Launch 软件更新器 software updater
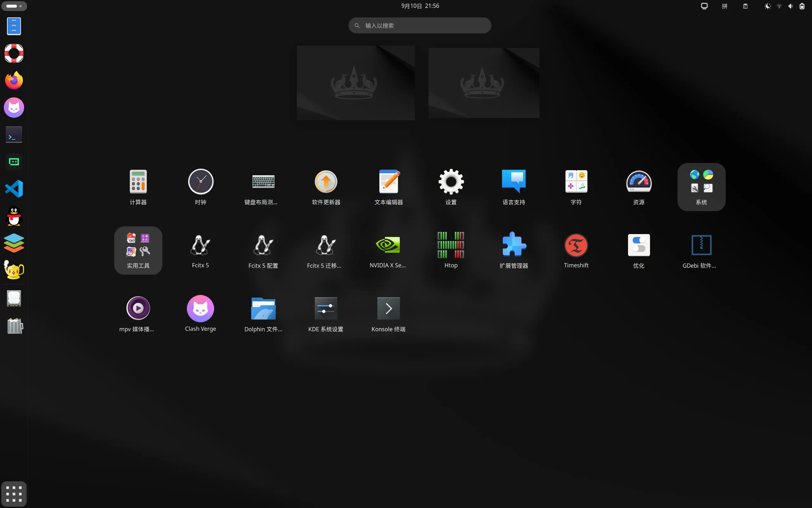This screenshot has height=508, width=812. (326, 187)
